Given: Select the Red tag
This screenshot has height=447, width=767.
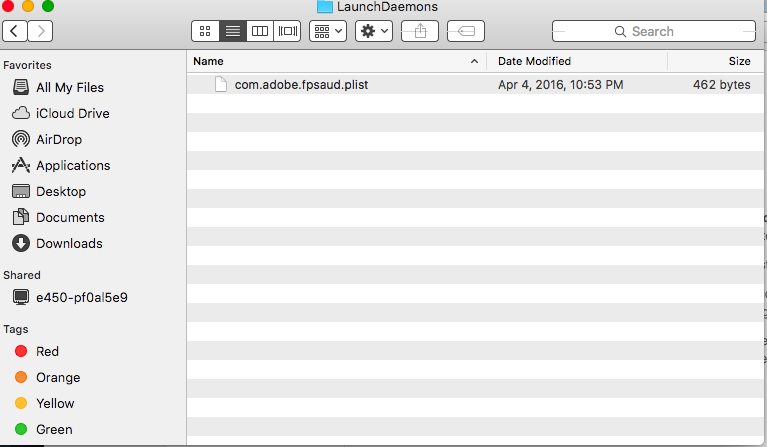Looking at the screenshot, I should 47,351.
